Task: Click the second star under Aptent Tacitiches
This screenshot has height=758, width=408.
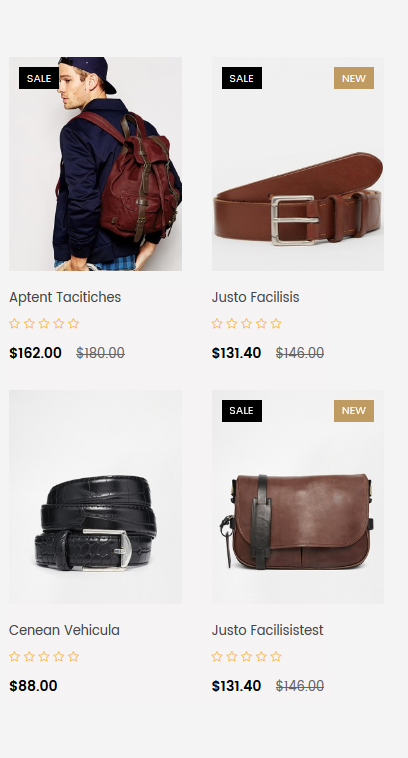Action: [29, 323]
